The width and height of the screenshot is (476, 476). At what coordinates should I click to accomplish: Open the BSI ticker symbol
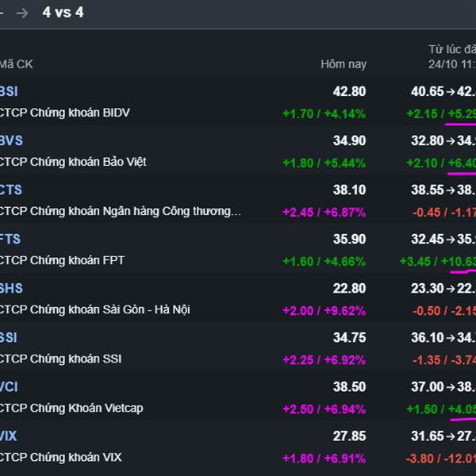pos(10,91)
